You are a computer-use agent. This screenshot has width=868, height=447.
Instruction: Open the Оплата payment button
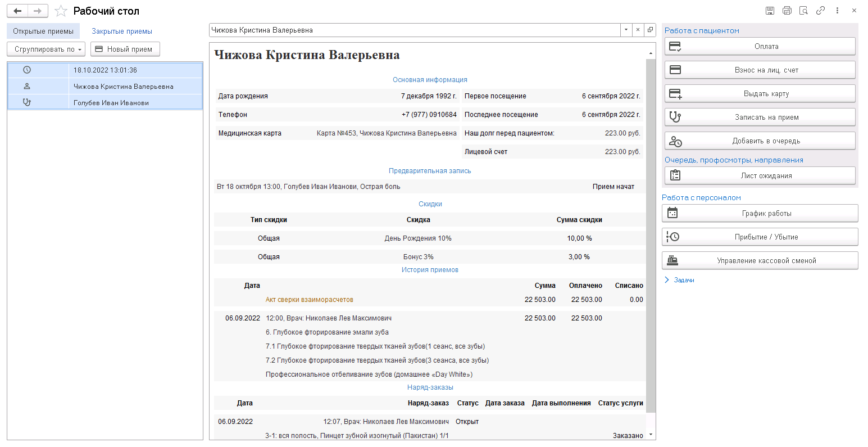pyautogui.click(x=760, y=47)
